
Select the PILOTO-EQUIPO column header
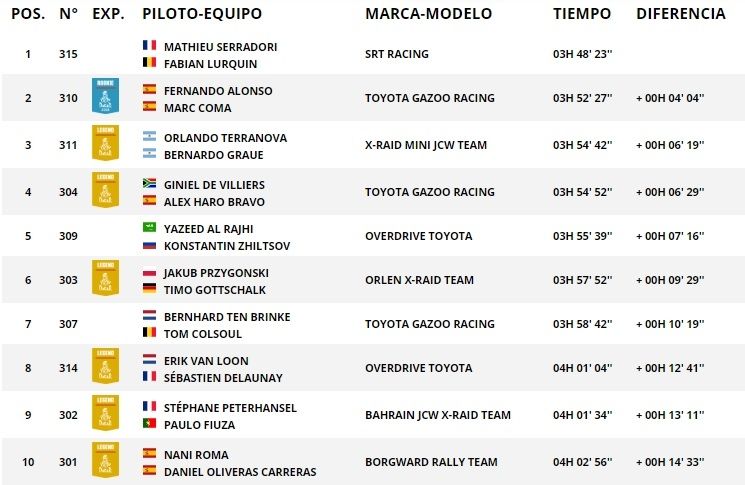(202, 14)
